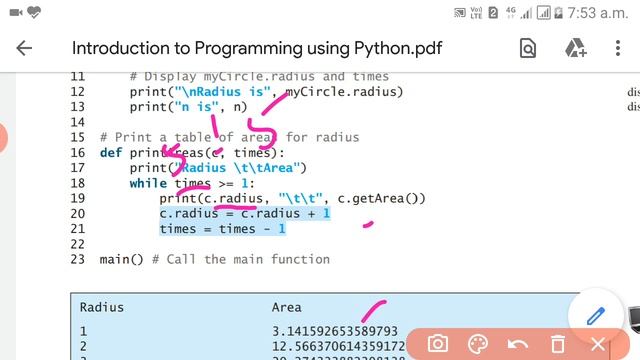Image resolution: width=640 pixels, height=360 pixels.
Task: Tap the 'def printAreas' line
Action: point(192,153)
